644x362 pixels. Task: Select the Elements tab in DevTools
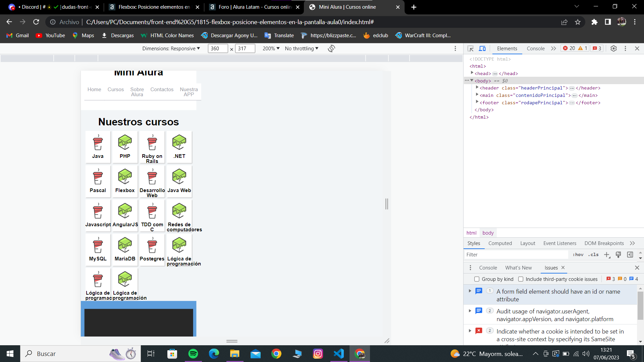(506, 49)
